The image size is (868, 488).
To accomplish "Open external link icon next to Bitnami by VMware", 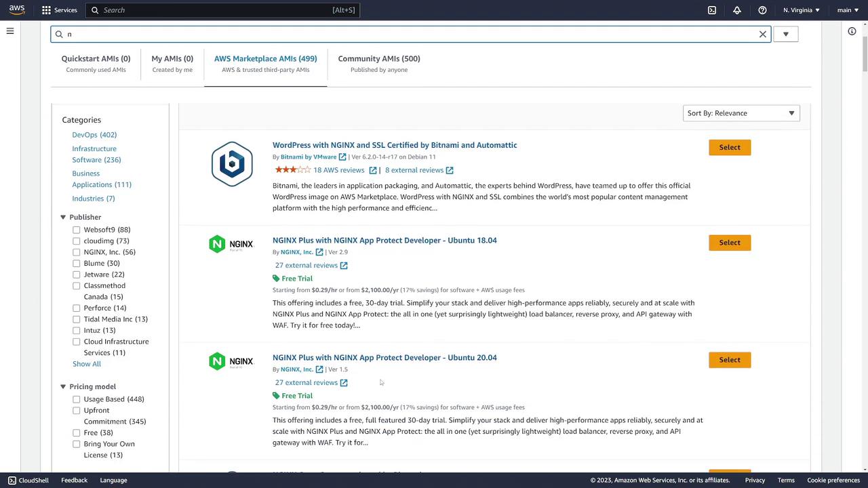I will pos(342,157).
